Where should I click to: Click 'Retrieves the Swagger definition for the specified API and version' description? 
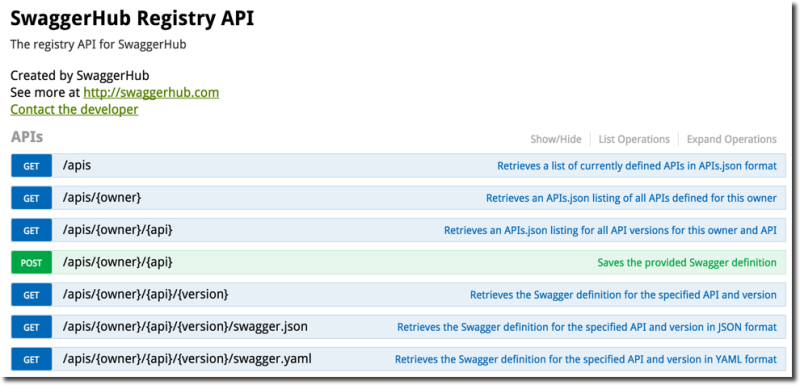[x=623, y=295]
